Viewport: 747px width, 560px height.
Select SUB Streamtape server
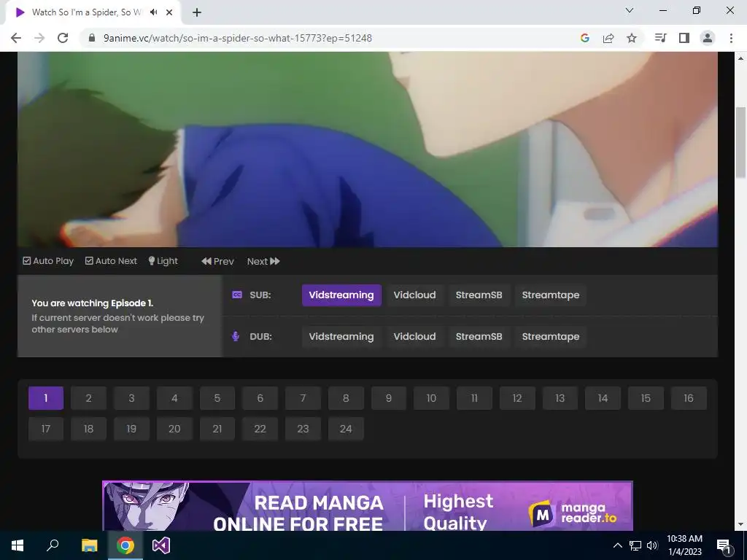pos(551,295)
